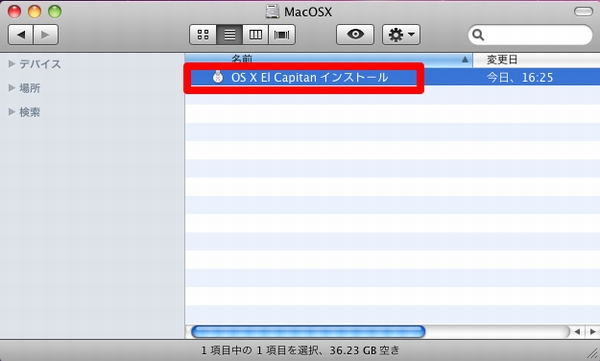Open the gear action menu
The height and width of the screenshot is (361, 600).
coord(401,35)
